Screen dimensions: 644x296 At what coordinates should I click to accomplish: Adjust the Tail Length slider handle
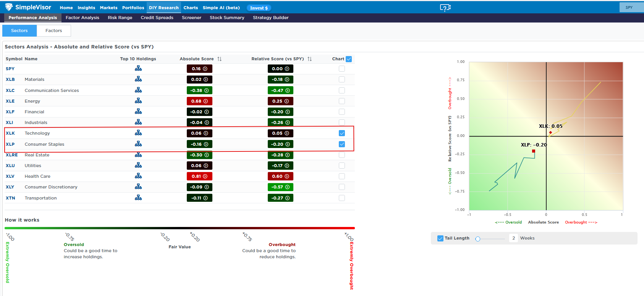click(x=477, y=239)
